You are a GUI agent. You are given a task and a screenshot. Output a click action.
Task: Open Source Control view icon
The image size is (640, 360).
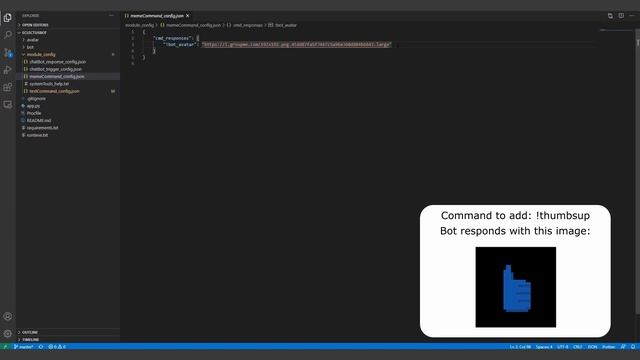pos(7,53)
